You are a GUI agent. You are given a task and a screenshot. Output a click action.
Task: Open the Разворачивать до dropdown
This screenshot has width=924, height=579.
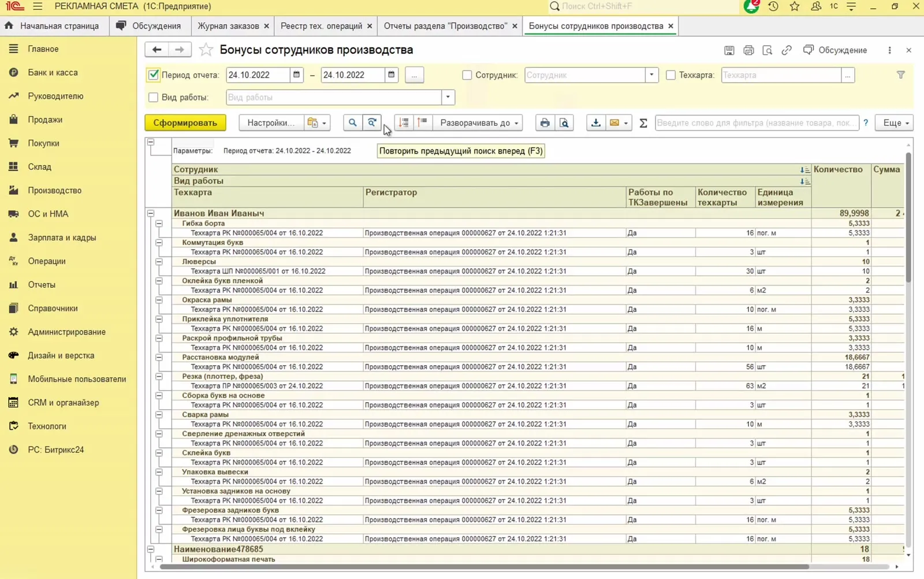(x=478, y=123)
